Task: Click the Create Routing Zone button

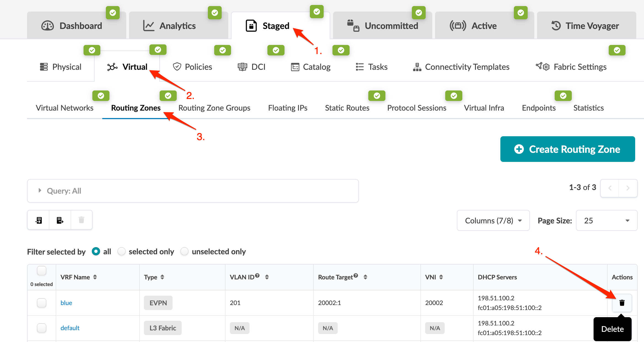Action: click(567, 149)
